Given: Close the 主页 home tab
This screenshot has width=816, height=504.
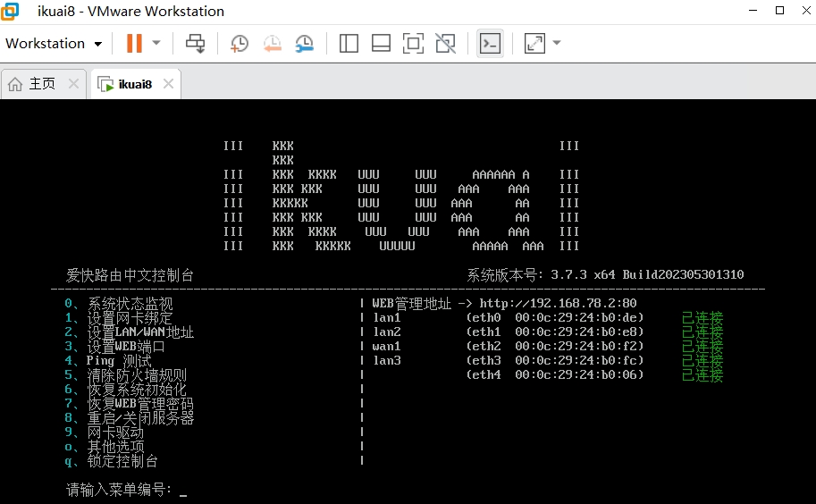Looking at the screenshot, I should point(74,83).
